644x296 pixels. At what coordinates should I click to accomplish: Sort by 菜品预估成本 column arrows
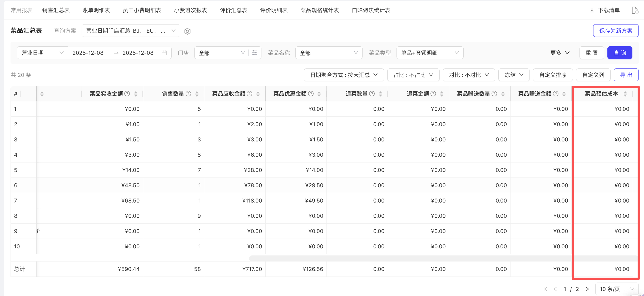625,94
